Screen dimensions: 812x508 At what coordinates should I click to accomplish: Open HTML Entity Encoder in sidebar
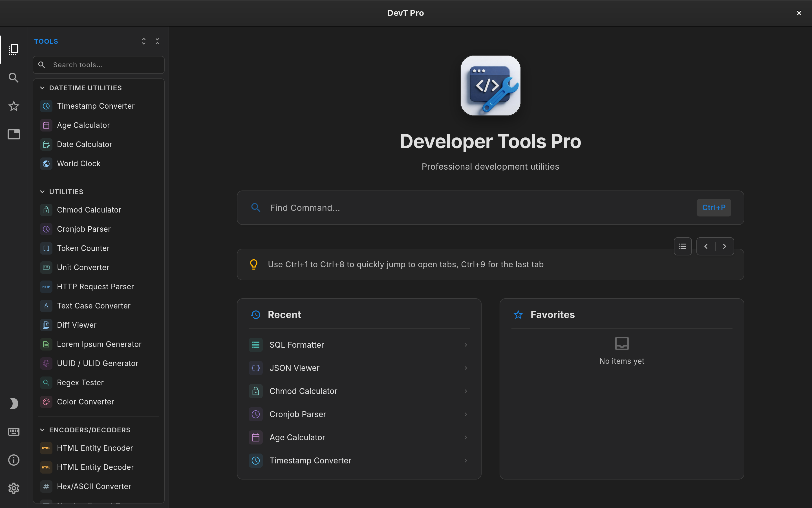point(99,448)
